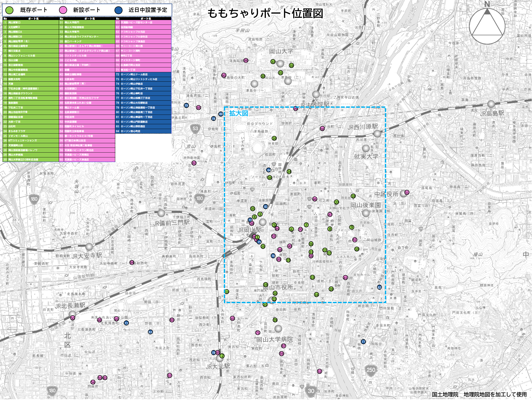Click pink port marker 66 near 津島福居
This screenshot has height=402, width=532.
tap(246, 61)
